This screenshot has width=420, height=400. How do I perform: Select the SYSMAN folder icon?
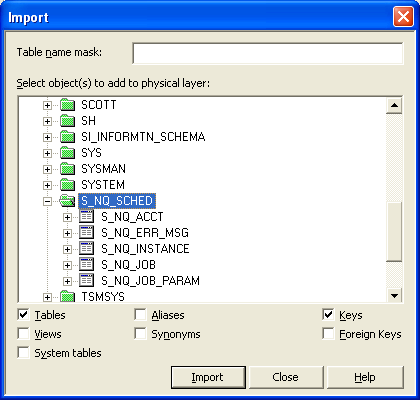pyautogui.click(x=68, y=169)
